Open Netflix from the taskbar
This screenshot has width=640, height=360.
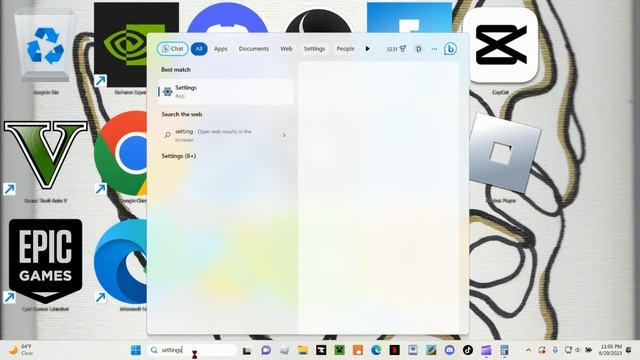coord(395,350)
